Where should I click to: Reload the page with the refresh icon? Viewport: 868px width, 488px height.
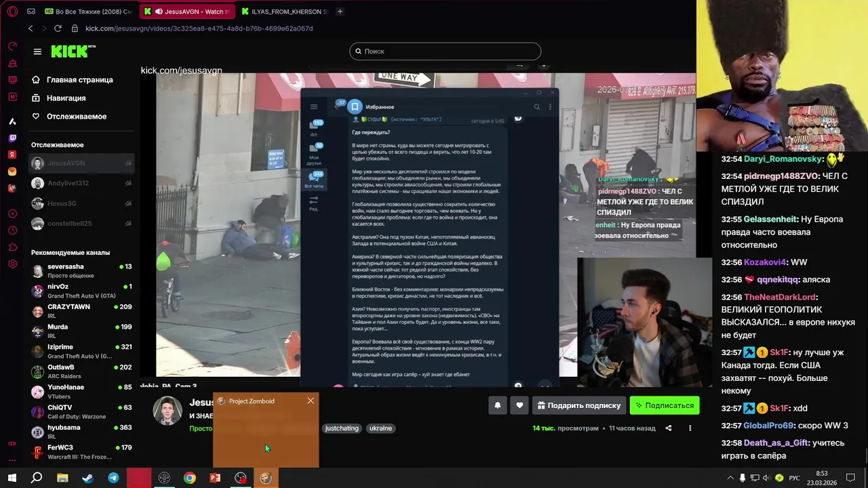click(x=58, y=28)
